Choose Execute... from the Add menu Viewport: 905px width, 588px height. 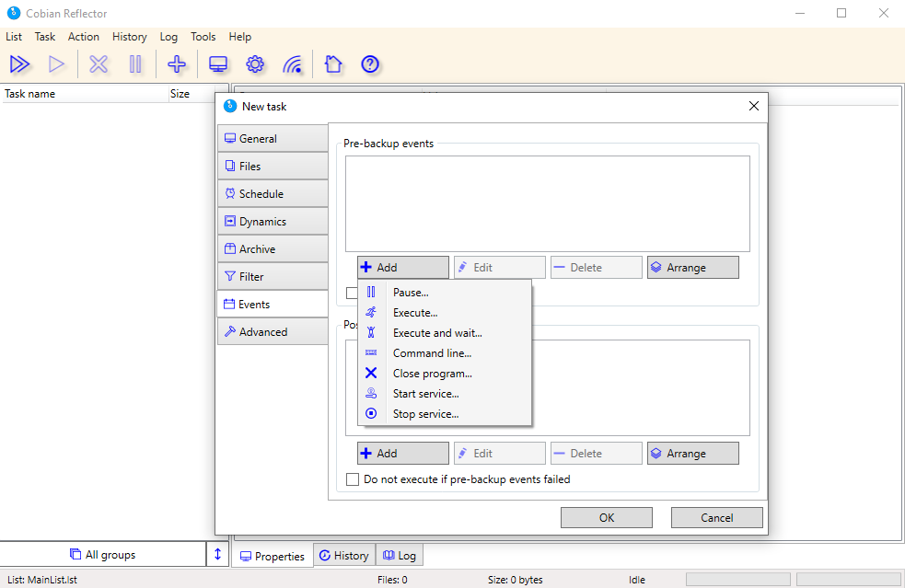click(445, 313)
